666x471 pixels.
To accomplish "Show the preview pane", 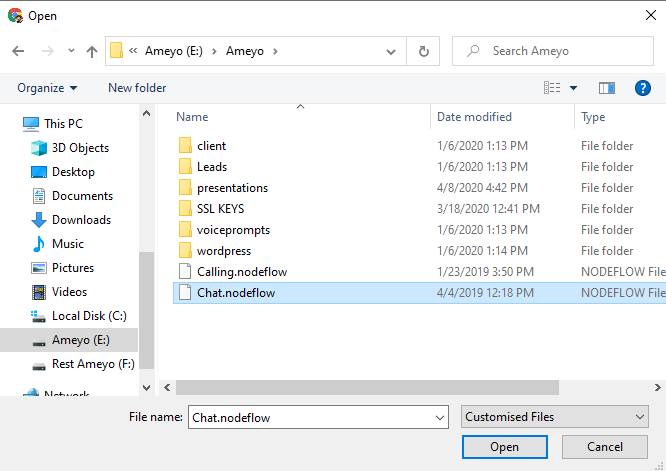I will [607, 88].
